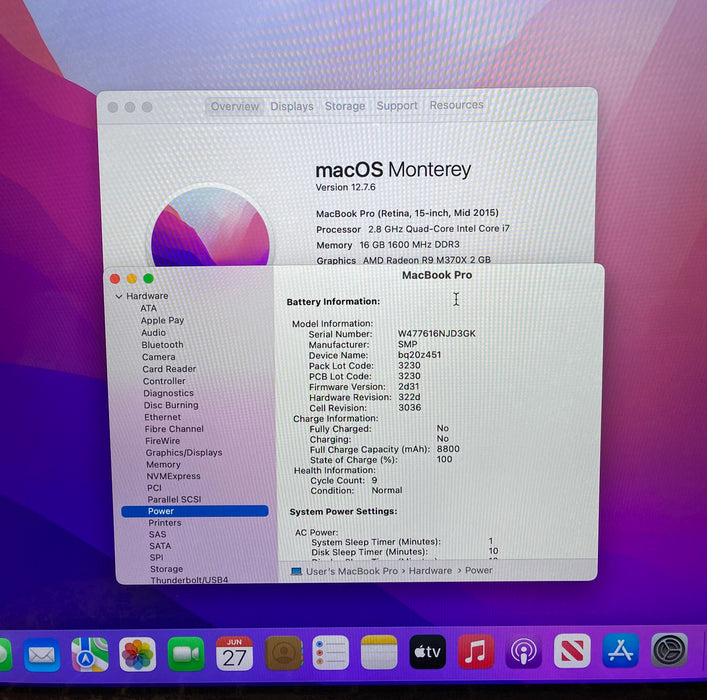The width and height of the screenshot is (707, 700).
Task: Click the Hardware Revision value 322d
Action: point(409,397)
